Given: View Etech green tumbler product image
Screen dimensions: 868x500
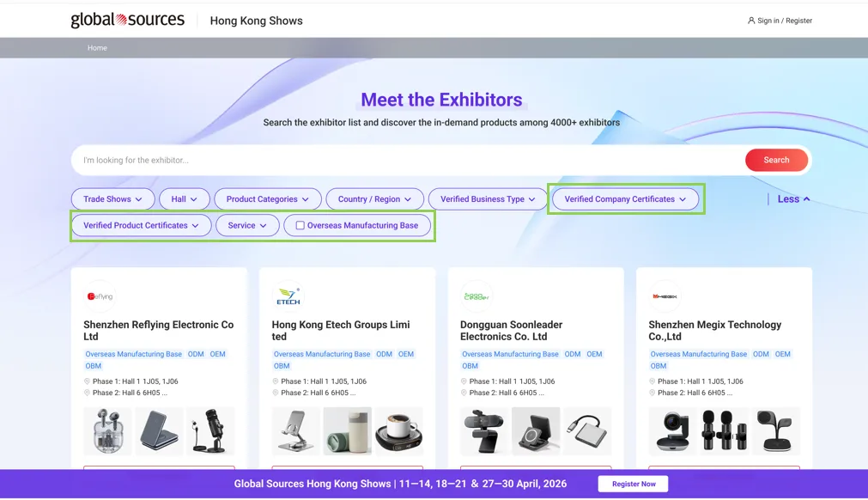Looking at the screenshot, I should click(x=347, y=430).
